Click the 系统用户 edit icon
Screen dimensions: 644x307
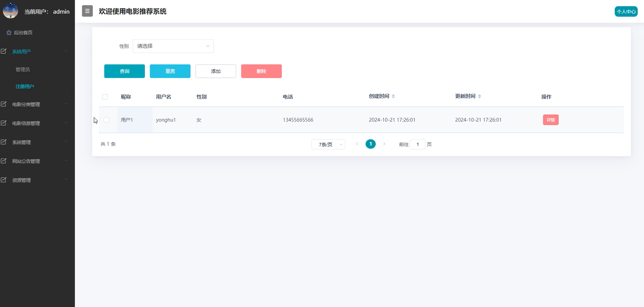click(4, 51)
